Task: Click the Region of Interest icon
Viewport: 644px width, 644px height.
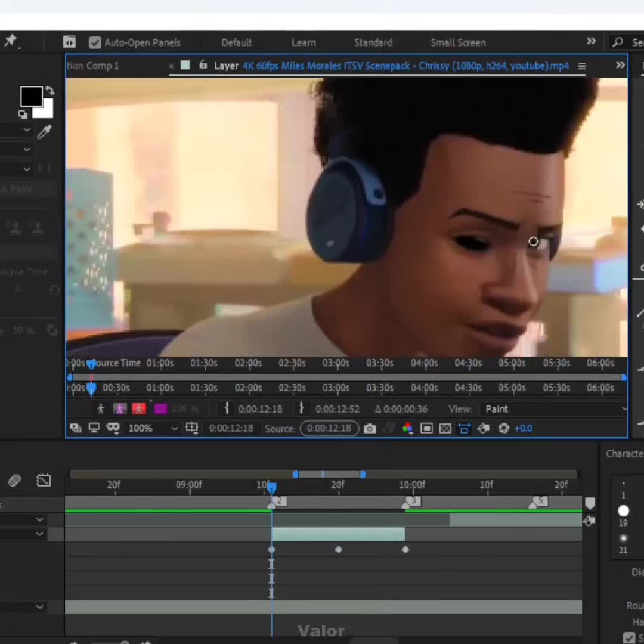Action: (x=426, y=428)
